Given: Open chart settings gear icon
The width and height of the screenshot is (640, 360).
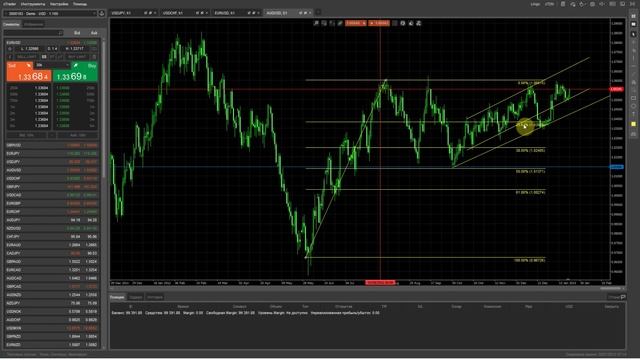Looking at the screenshot, I should click(x=403, y=23).
